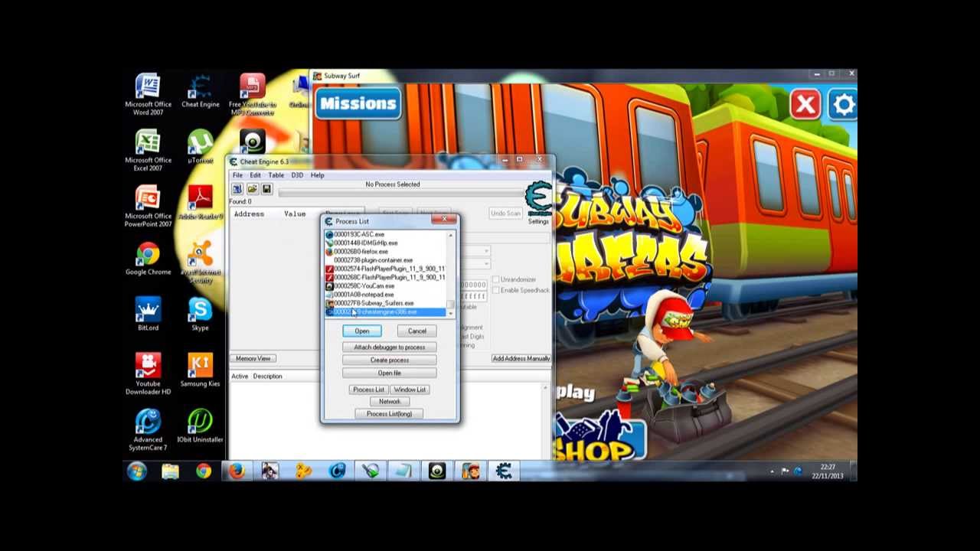980x551 pixels.
Task: Click Open in the Process List dialog
Action: (362, 331)
